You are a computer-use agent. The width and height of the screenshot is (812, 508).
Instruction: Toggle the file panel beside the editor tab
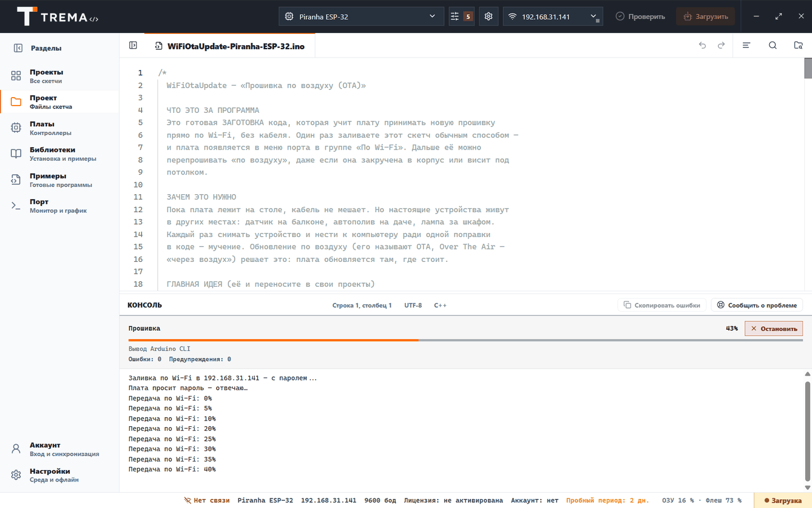pyautogui.click(x=133, y=45)
